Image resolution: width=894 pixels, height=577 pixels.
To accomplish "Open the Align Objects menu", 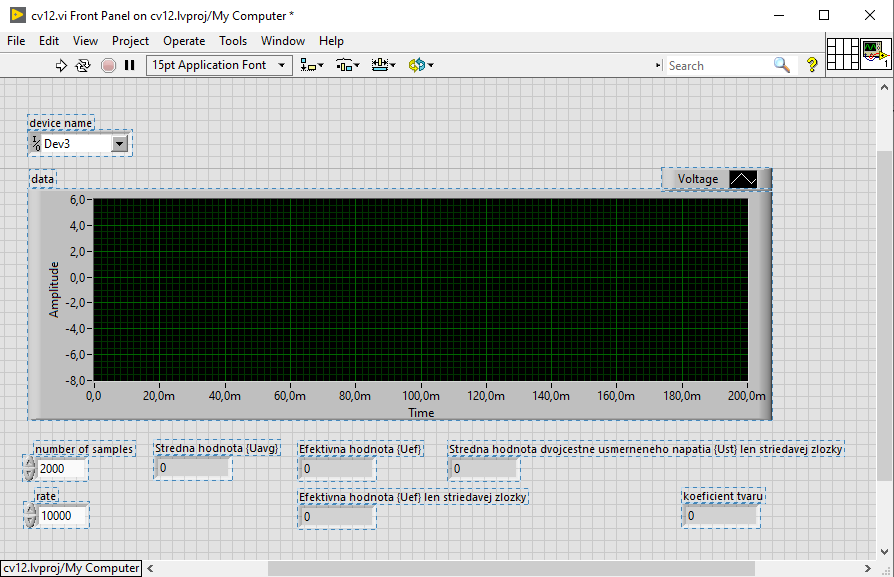I will coord(312,66).
